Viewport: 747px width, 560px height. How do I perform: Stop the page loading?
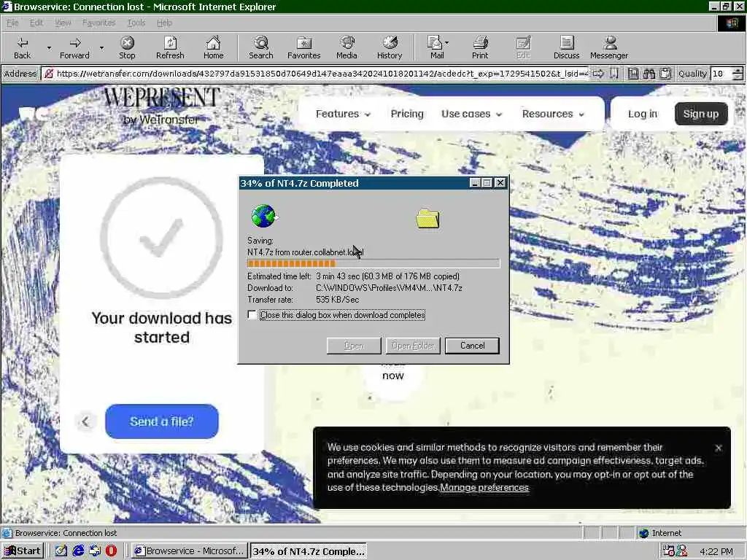pos(127,47)
